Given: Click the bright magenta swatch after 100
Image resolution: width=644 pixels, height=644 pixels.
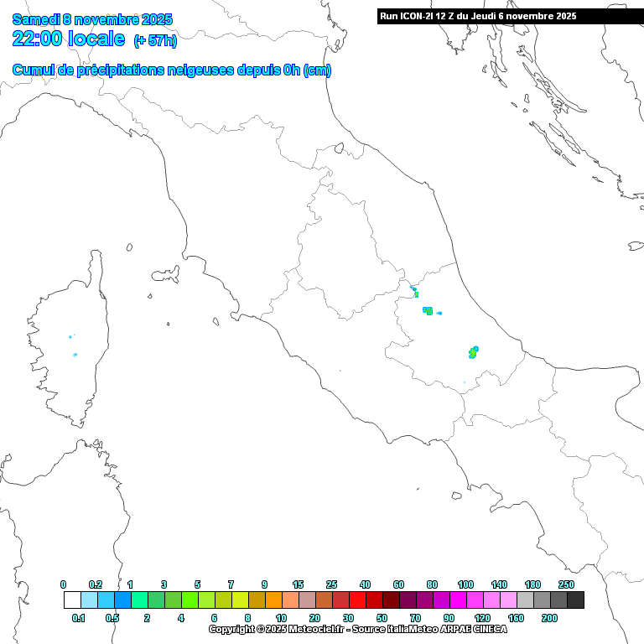Looking at the screenshot, I should tap(475, 600).
